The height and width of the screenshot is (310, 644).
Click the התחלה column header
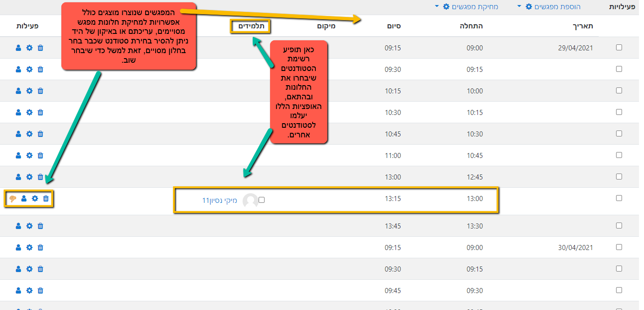pyautogui.click(x=471, y=26)
